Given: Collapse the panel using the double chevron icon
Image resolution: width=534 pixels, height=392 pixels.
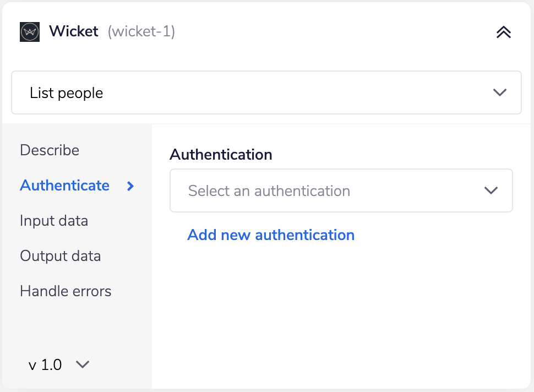Looking at the screenshot, I should (x=503, y=32).
